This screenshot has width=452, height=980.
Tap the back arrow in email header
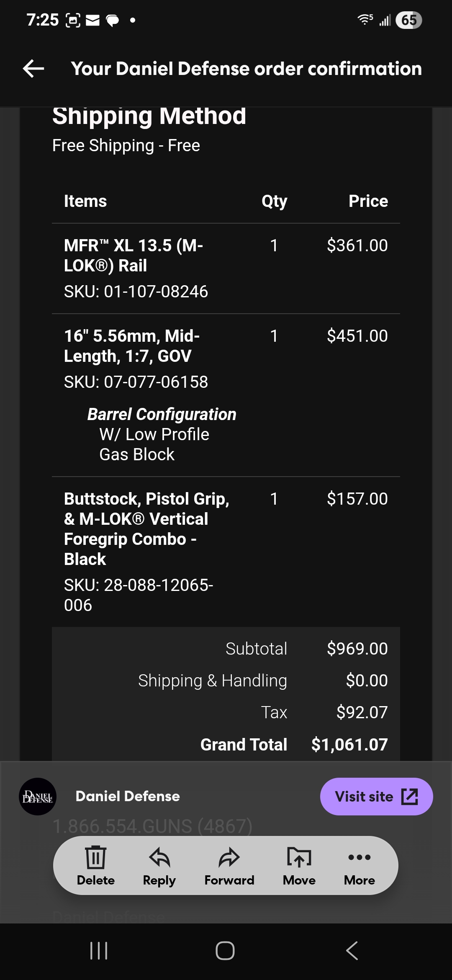click(33, 69)
